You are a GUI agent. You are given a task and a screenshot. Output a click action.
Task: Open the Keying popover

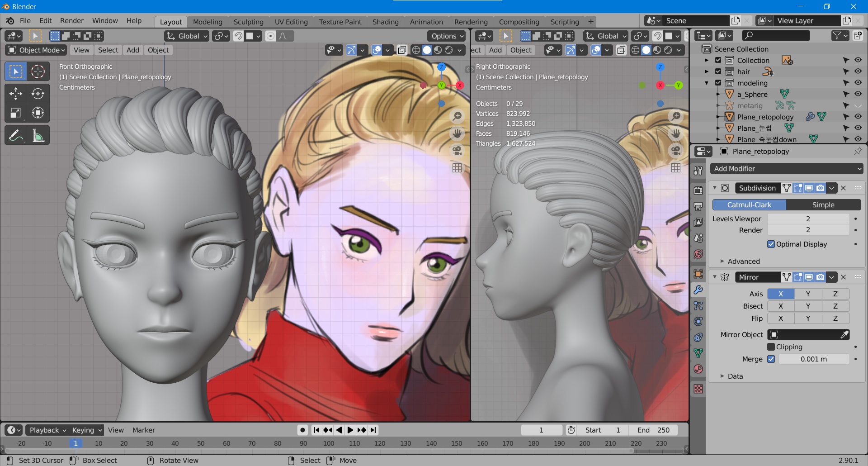[x=87, y=430]
